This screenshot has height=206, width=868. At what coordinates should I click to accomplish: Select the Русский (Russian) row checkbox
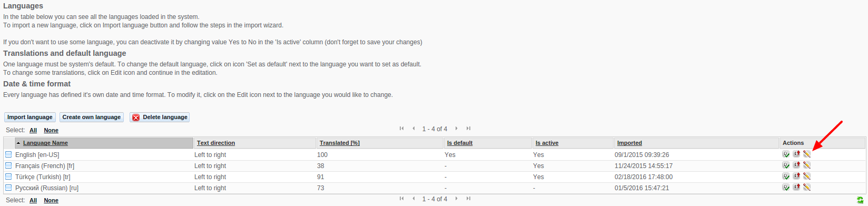click(x=8, y=188)
